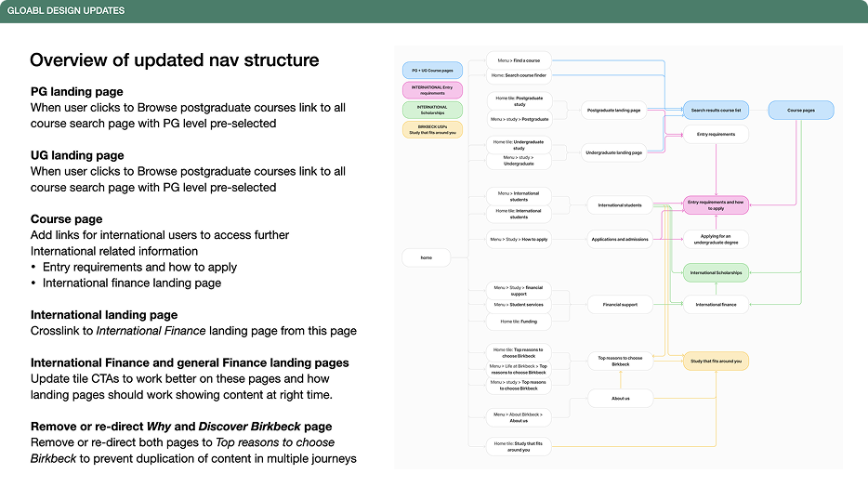Select the 'Overview of updated nav structure' heading
The height and width of the screenshot is (487, 868).
pos(175,60)
